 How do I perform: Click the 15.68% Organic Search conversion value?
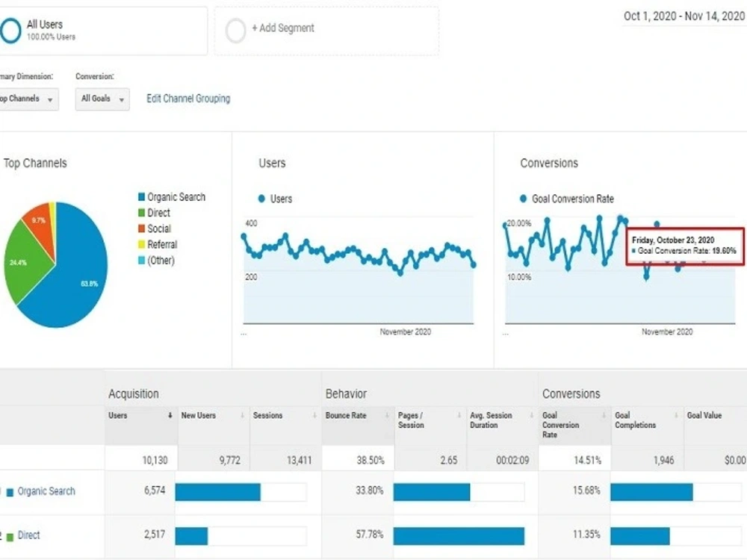tap(586, 490)
